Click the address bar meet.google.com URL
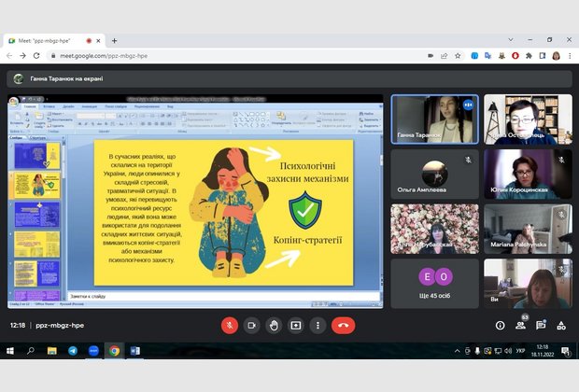The width and height of the screenshot is (579, 392). tap(104, 56)
